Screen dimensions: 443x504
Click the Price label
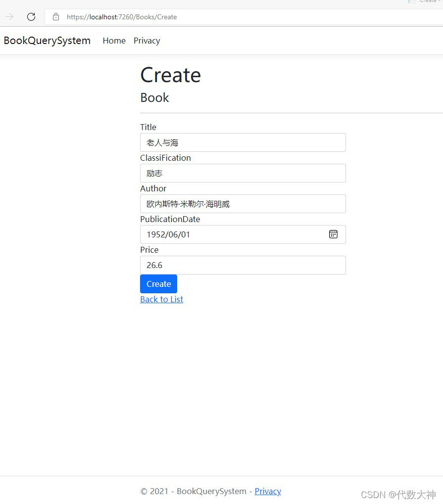tap(149, 250)
